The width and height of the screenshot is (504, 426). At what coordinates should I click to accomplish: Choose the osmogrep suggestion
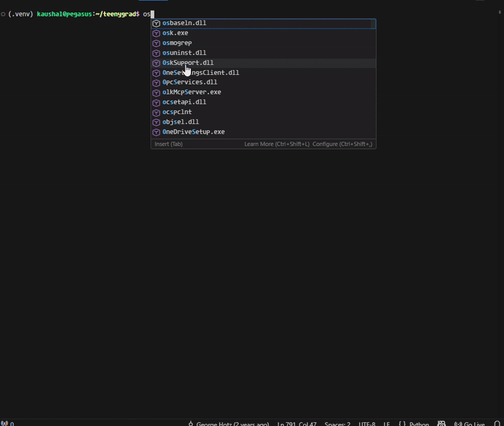[177, 43]
